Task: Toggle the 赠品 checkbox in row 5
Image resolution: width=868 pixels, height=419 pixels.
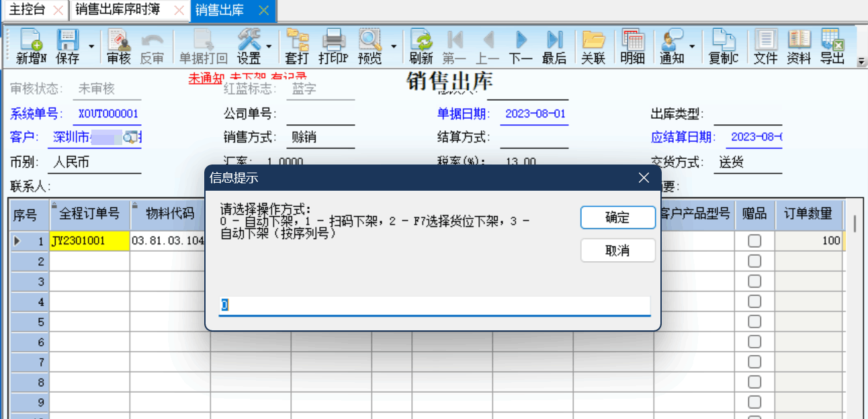Action: (x=754, y=322)
